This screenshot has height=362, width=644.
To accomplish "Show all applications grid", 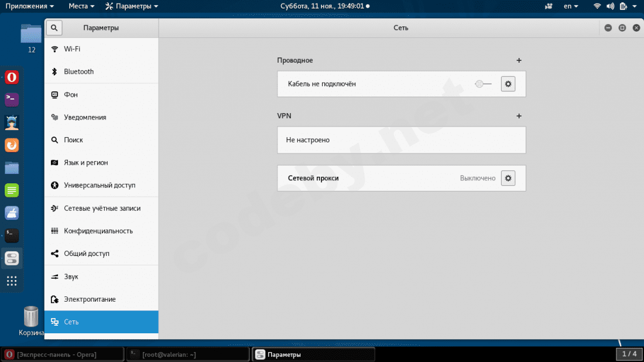I will click(x=12, y=281).
